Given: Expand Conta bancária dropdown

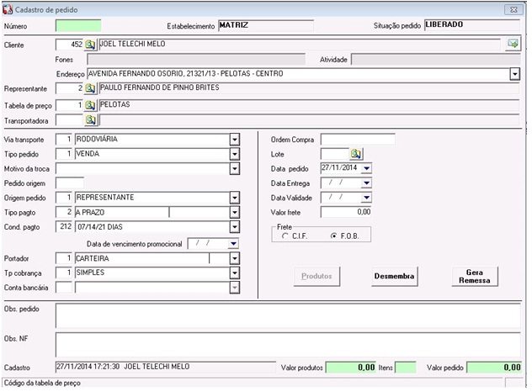Looking at the screenshot, I should coord(235,288).
